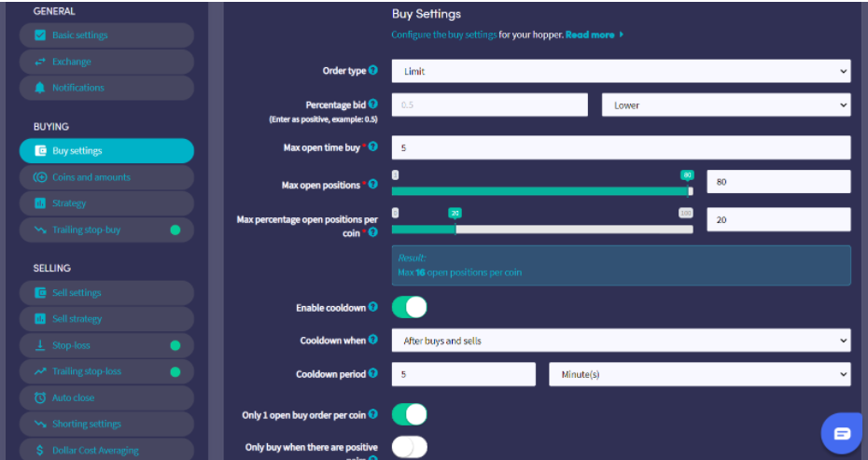Toggle Only 1 open buy order per coin
The height and width of the screenshot is (460, 868).
tap(409, 414)
